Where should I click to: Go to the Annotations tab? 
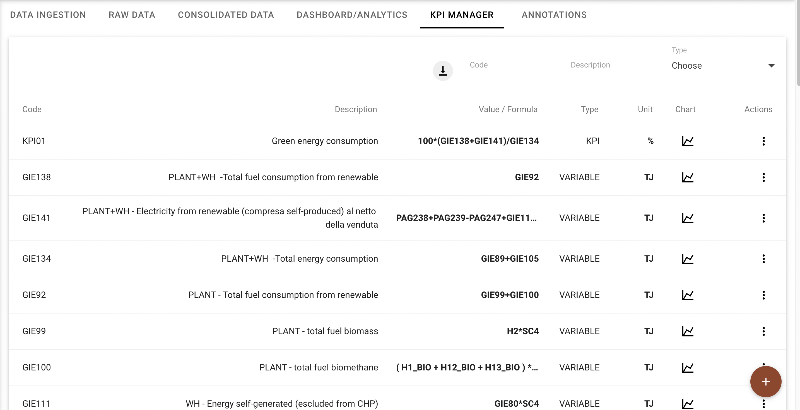(x=554, y=15)
